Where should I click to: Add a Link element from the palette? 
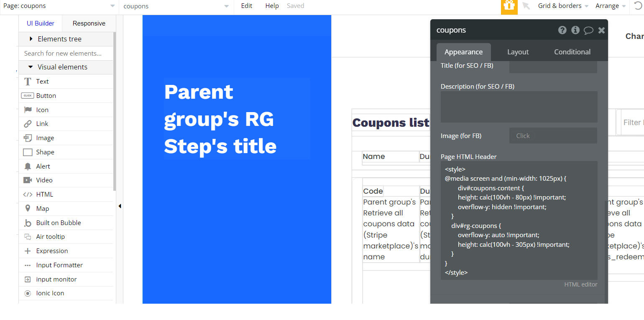click(x=66, y=124)
